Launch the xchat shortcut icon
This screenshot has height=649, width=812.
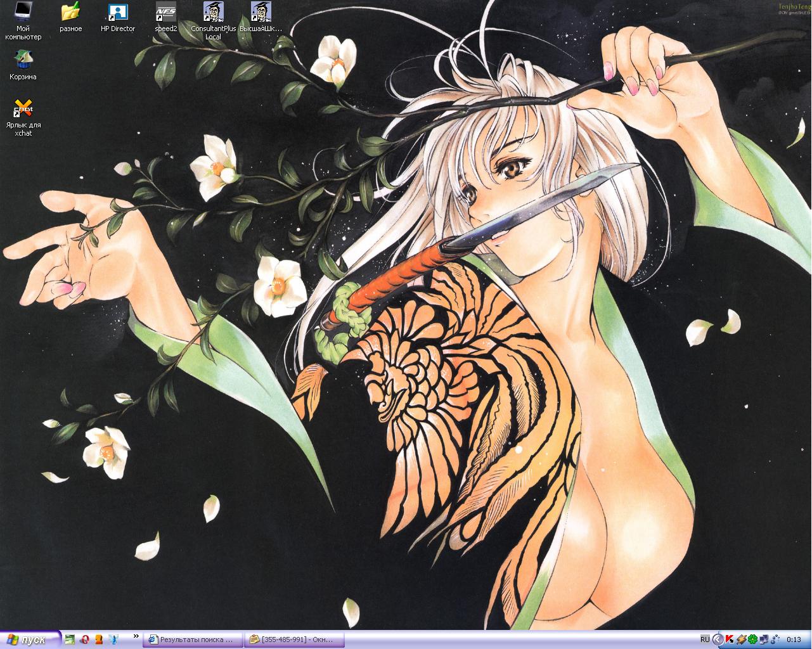(23, 108)
